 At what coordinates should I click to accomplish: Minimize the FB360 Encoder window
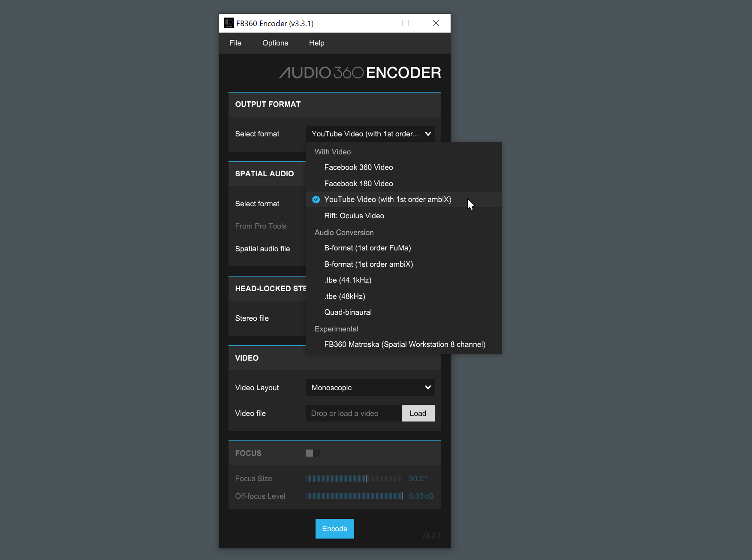pos(376,23)
